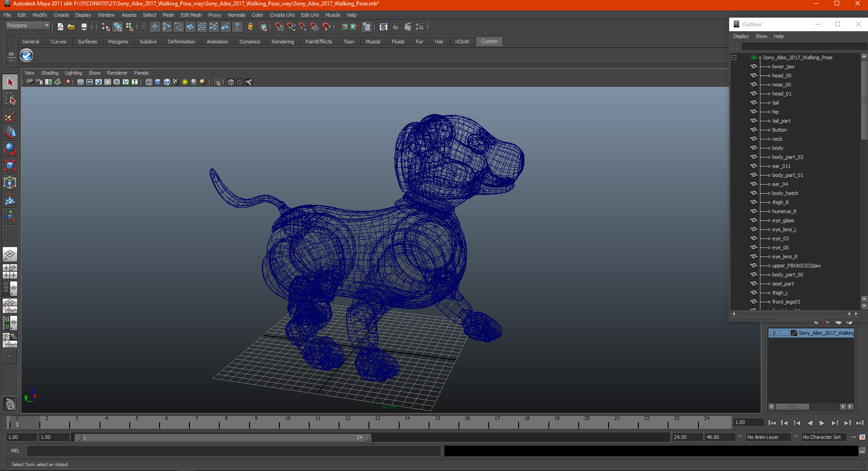Step forward one key
Viewport: 868px width, 471px height.
coord(835,423)
